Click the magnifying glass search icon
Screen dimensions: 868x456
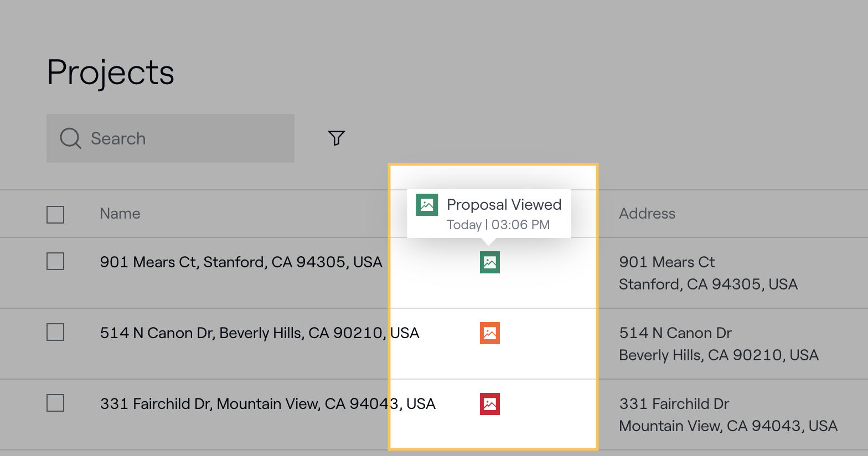point(70,138)
